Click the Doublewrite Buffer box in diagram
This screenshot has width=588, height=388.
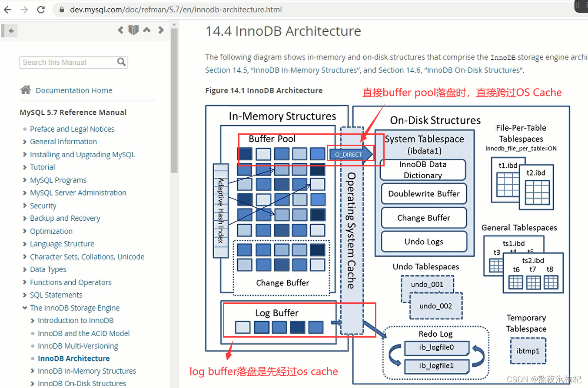point(424,194)
